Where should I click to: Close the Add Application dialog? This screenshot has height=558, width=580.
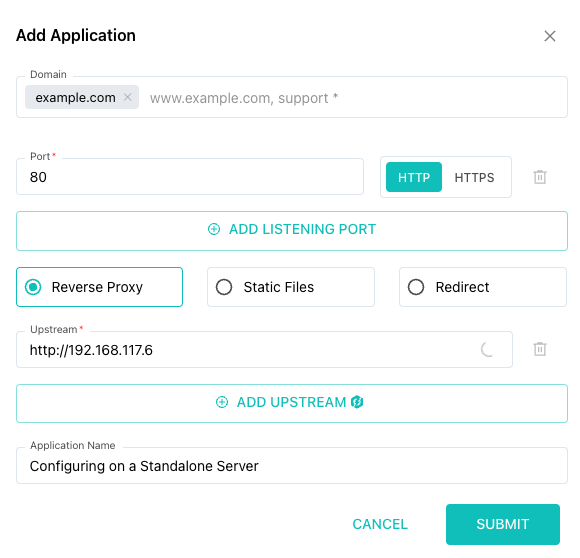coord(550,36)
